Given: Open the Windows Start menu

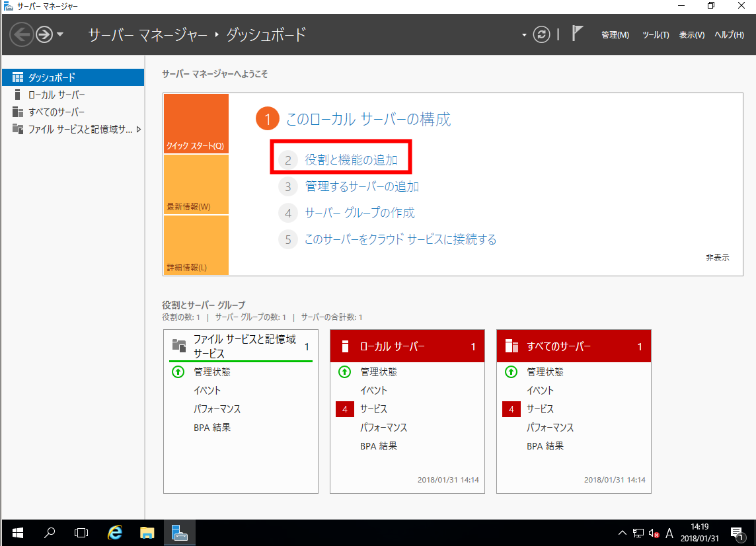Looking at the screenshot, I should 18,533.
